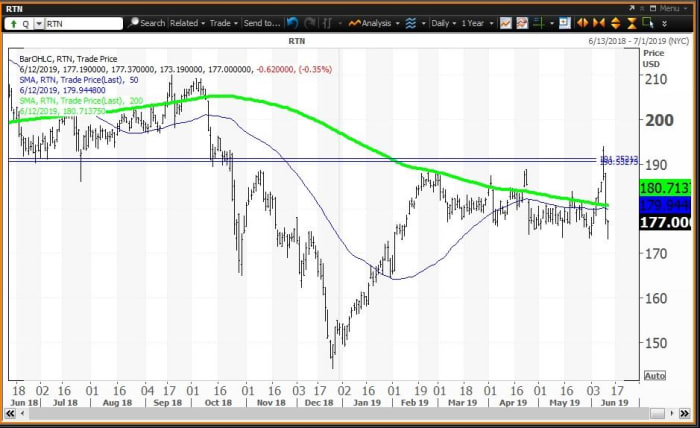This screenshot has width=700, height=428.
Task: Open the crosshair tool dropdown arrow
Action: 552,23
